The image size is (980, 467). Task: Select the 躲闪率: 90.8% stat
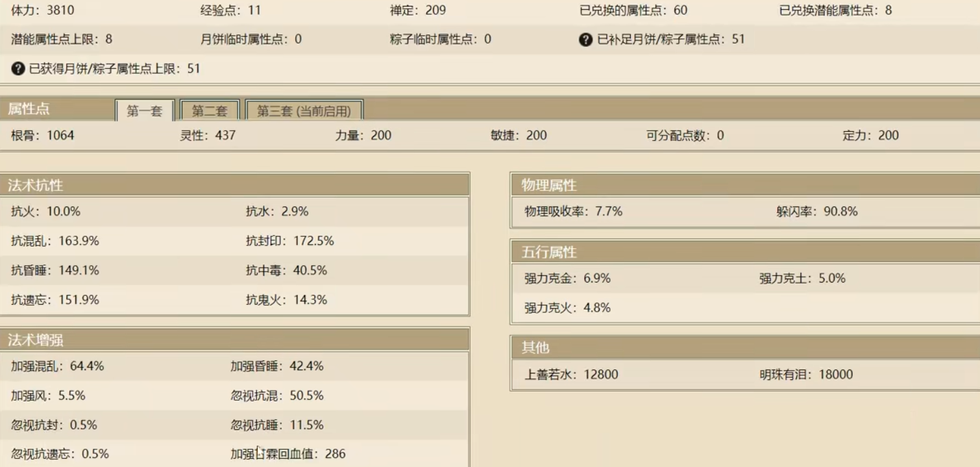point(816,212)
